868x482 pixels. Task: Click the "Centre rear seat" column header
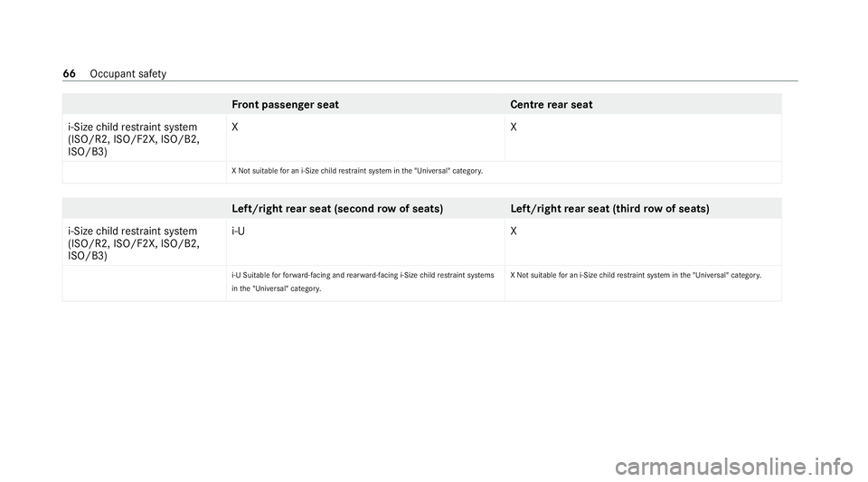tap(552, 105)
